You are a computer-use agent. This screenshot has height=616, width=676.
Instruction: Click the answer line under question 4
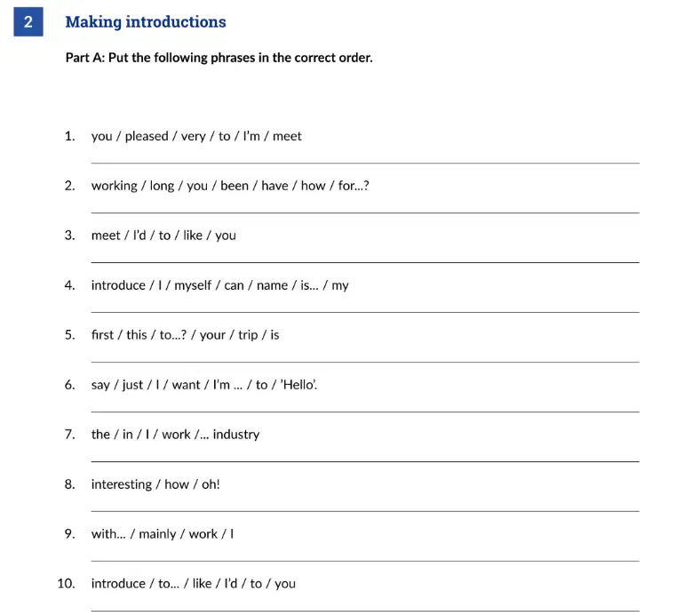365,312
